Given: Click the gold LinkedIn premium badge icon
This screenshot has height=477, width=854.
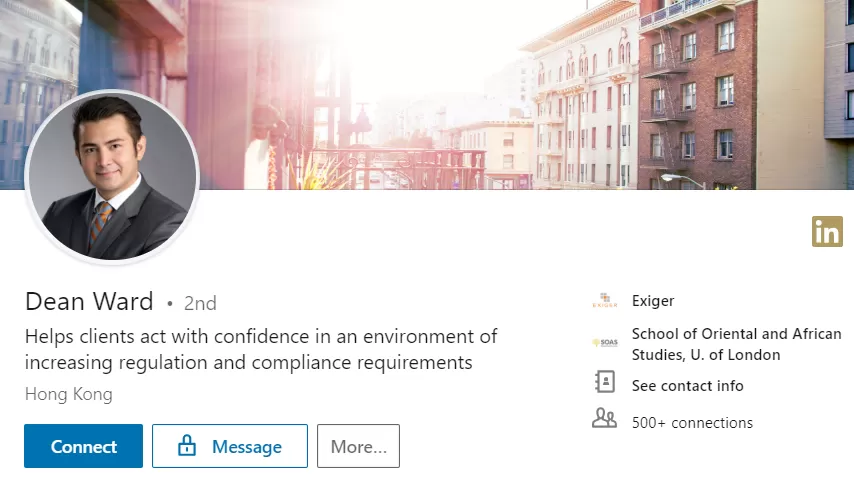Looking at the screenshot, I should pyautogui.click(x=827, y=231).
